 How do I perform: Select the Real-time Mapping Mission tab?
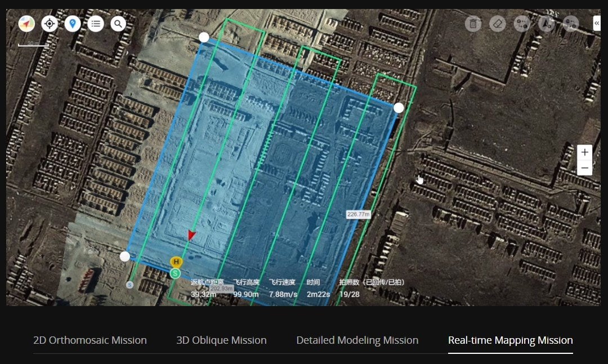pos(510,340)
